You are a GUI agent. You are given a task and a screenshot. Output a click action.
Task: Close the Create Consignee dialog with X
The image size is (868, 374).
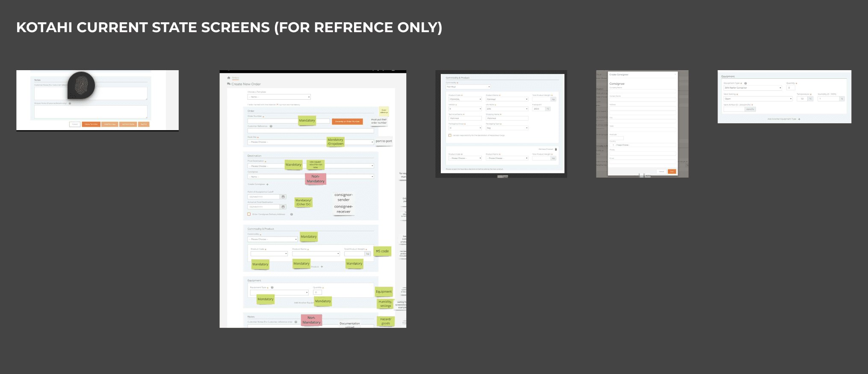pyautogui.click(x=676, y=74)
